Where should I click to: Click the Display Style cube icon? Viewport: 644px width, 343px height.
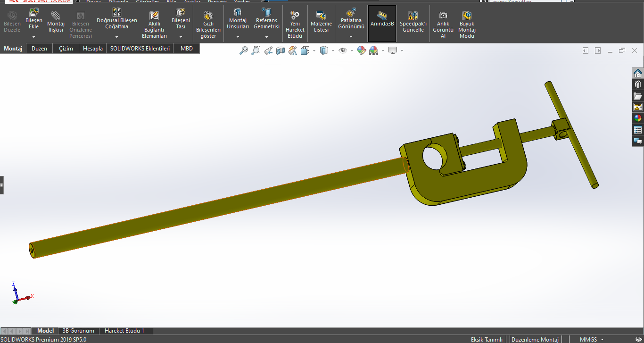pyautogui.click(x=324, y=50)
